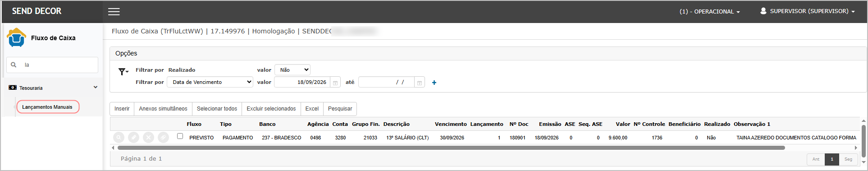This screenshot has width=868, height=171.
Task: Sort by the Observação 1 column header
Action: pyautogui.click(x=752, y=124)
